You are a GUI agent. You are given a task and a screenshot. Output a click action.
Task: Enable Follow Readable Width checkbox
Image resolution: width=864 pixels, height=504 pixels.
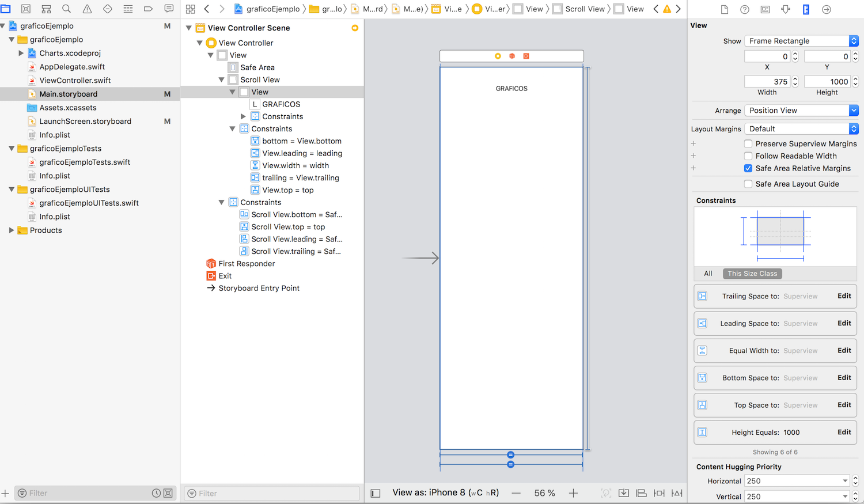748,156
